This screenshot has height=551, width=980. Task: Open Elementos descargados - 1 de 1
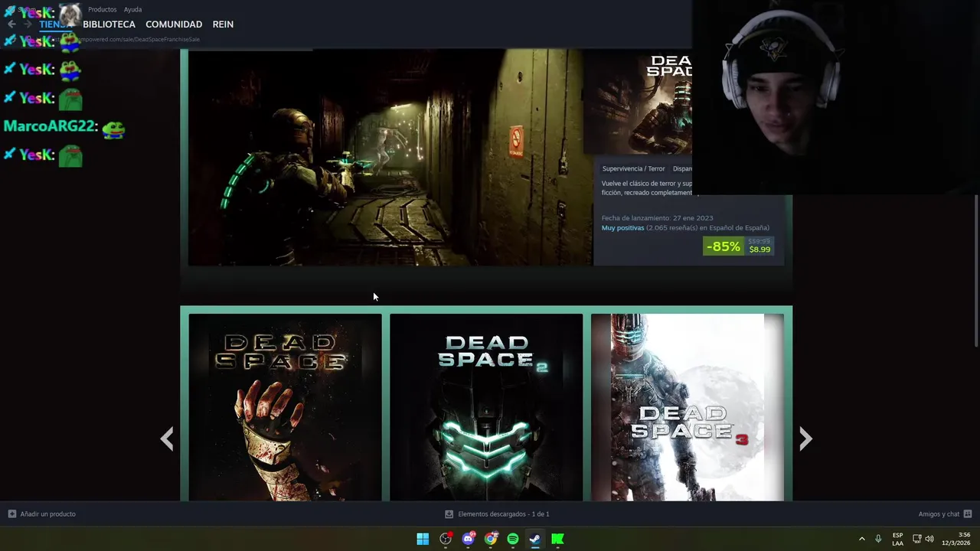[x=504, y=514]
